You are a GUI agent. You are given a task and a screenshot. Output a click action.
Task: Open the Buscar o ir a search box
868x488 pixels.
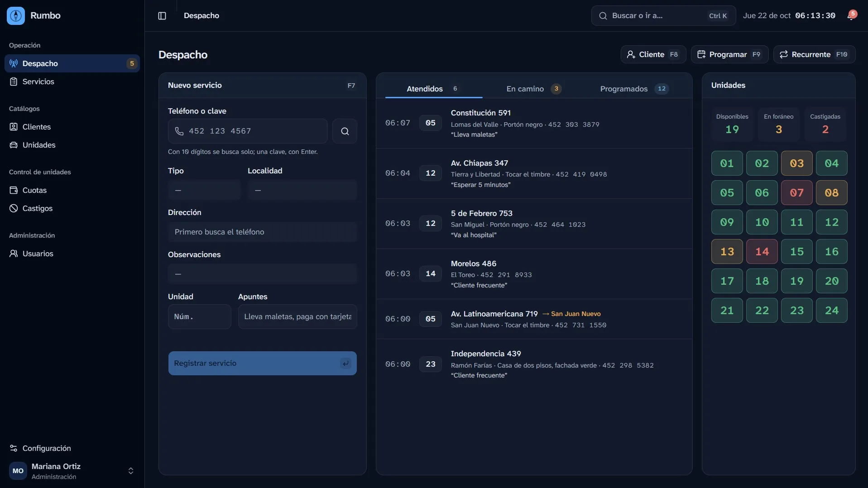coord(663,16)
